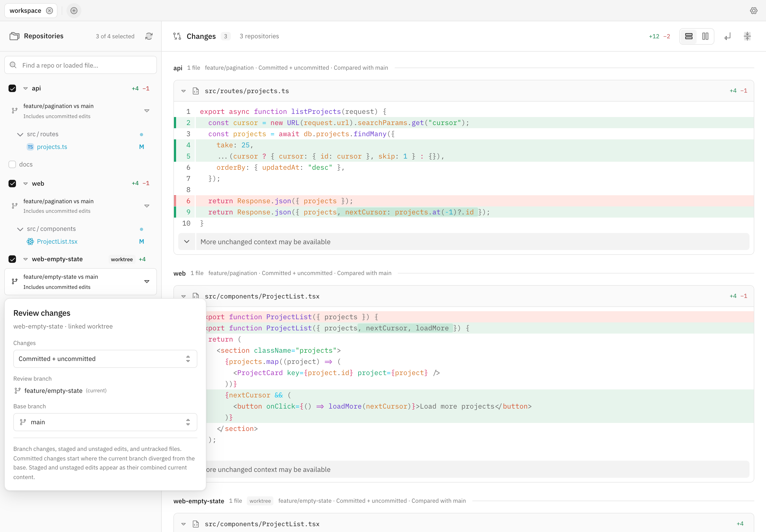Click file icon of web-empty-state ProjectList.tsx
The image size is (766, 532).
[196, 524]
